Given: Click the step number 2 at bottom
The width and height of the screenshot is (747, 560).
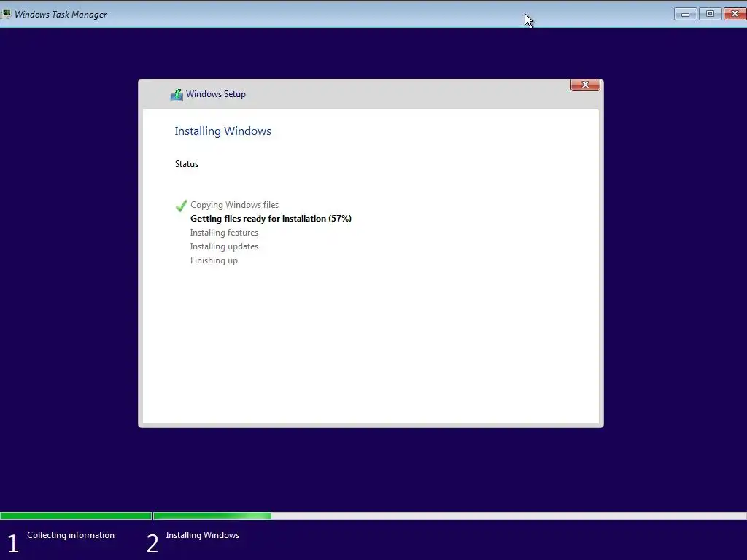Looking at the screenshot, I should coord(152,544).
